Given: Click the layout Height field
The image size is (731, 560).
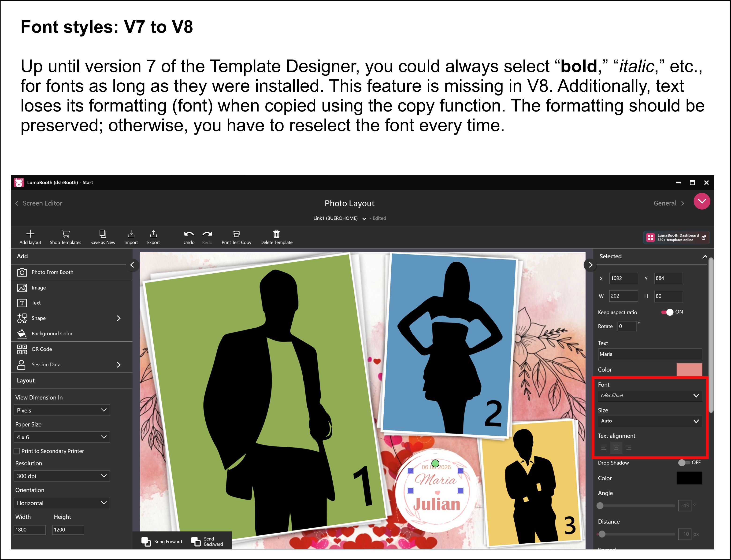Looking at the screenshot, I should point(68,530).
